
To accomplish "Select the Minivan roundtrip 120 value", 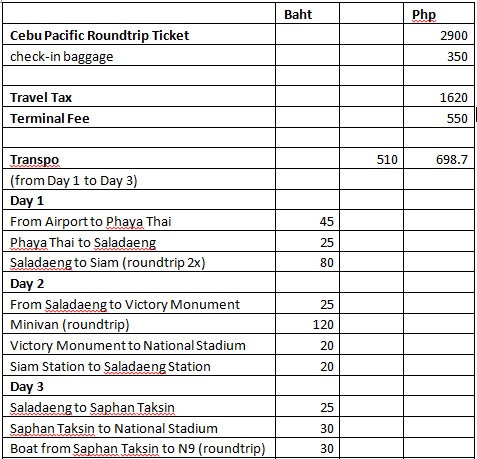I will pos(307,324).
